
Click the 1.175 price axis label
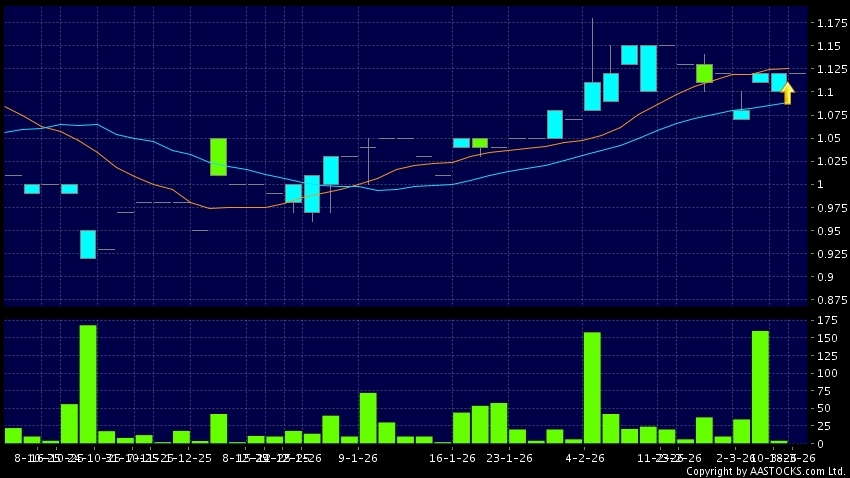click(x=828, y=23)
